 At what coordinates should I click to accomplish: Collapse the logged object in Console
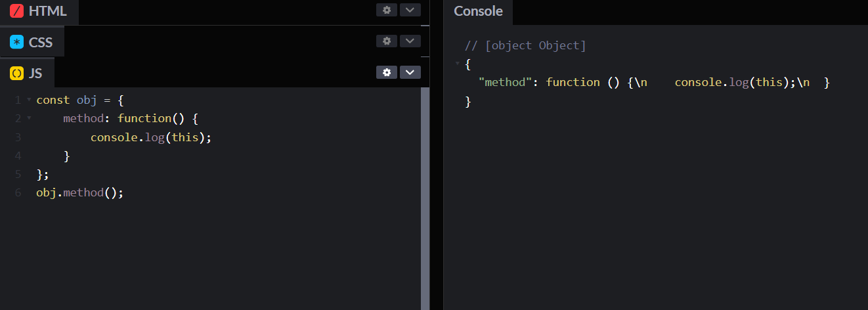[x=457, y=64]
